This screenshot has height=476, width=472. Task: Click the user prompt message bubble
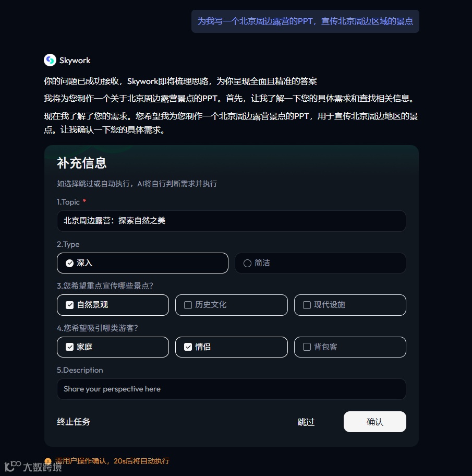pyautogui.click(x=305, y=21)
